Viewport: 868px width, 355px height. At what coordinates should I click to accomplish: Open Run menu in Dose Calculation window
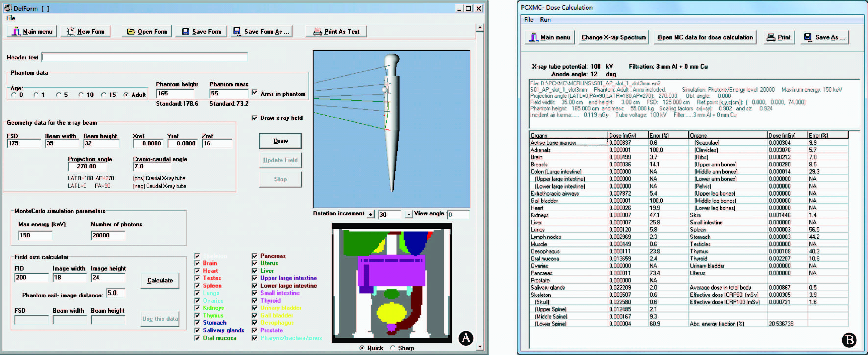coord(545,20)
